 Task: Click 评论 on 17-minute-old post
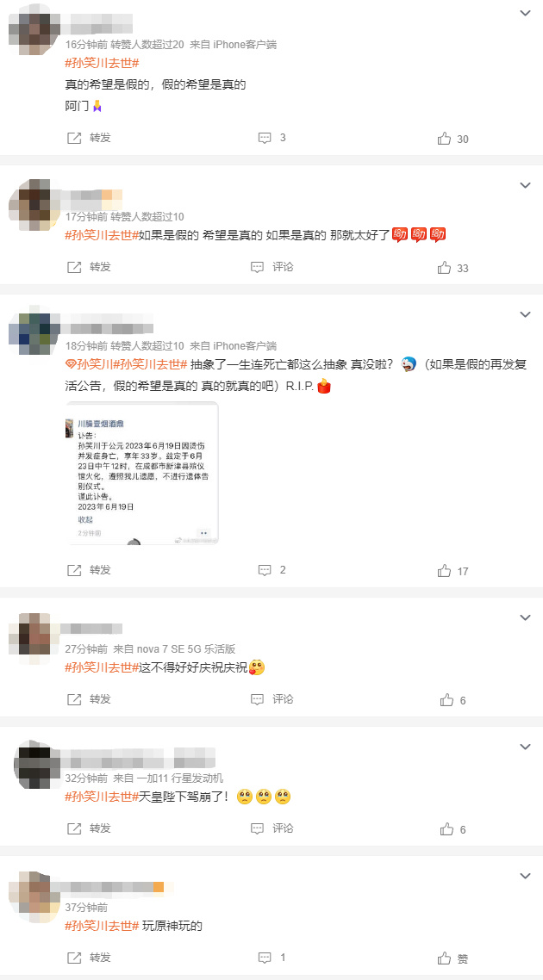272,268
